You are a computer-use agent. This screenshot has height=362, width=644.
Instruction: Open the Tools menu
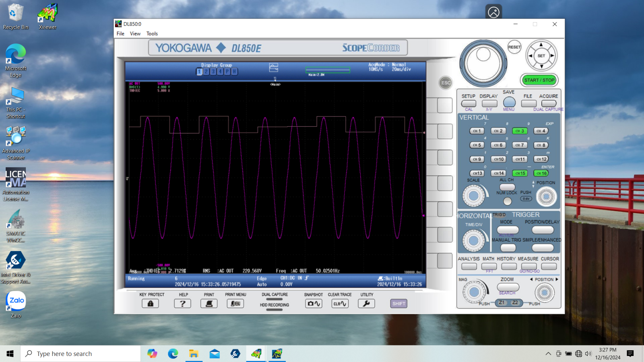[152, 34]
